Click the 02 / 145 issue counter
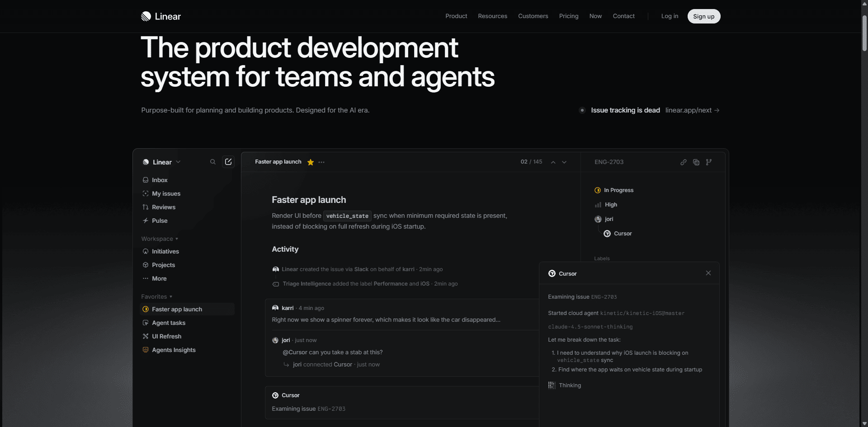The height and width of the screenshot is (427, 868). (531, 162)
